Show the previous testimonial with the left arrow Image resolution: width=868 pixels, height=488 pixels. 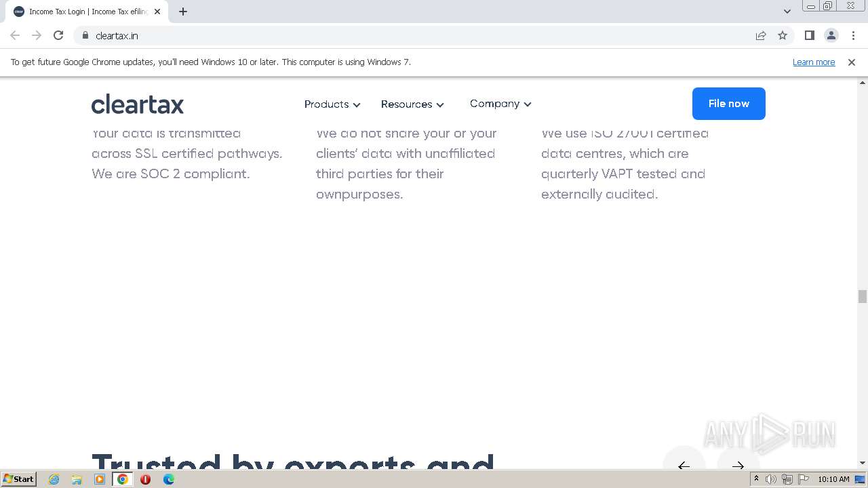pyautogui.click(x=684, y=466)
